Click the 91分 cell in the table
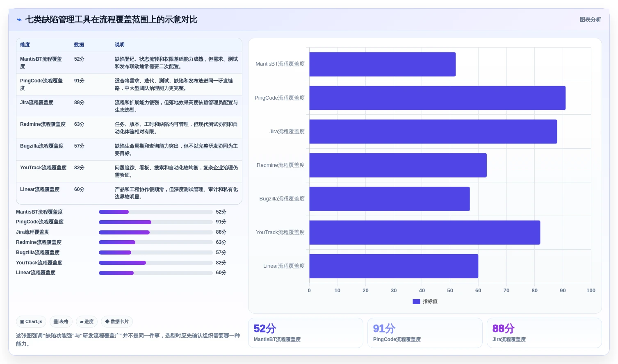This screenshot has width=618, height=364. 79,81
